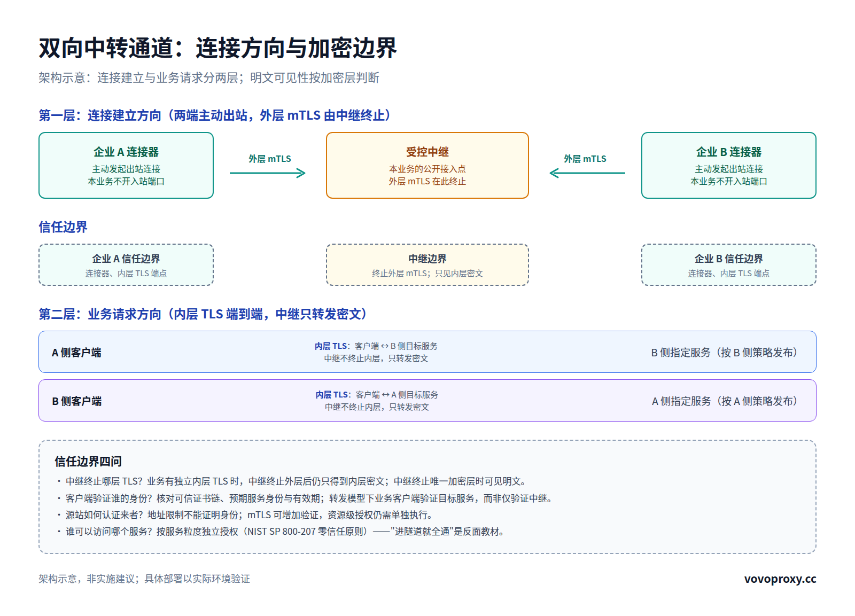This screenshot has width=855, height=616.
Task: Click the B 侧客户端 label
Action: pyautogui.click(x=76, y=401)
